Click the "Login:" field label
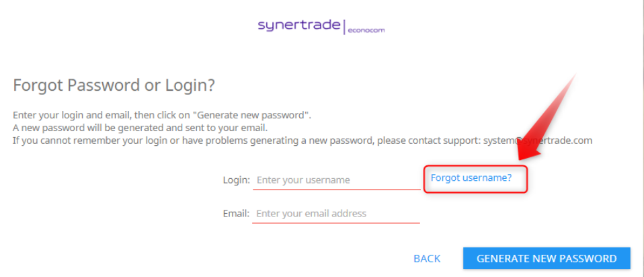This screenshot has width=644, height=277. point(237,180)
